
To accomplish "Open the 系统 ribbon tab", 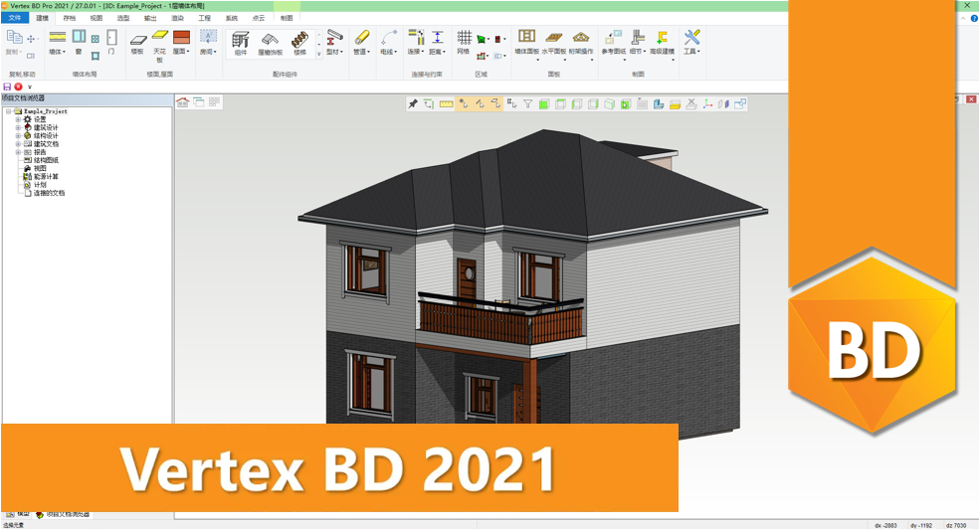I will [x=231, y=18].
